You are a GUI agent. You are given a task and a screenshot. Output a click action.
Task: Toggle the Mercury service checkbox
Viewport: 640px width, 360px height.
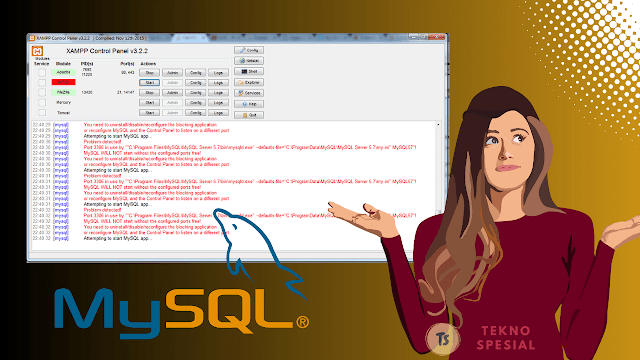[x=42, y=102]
